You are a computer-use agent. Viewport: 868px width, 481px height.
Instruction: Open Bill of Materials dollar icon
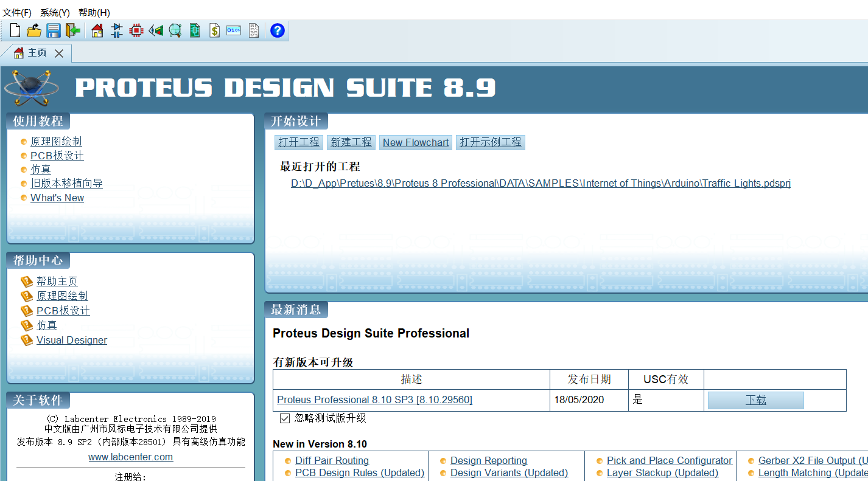point(214,30)
